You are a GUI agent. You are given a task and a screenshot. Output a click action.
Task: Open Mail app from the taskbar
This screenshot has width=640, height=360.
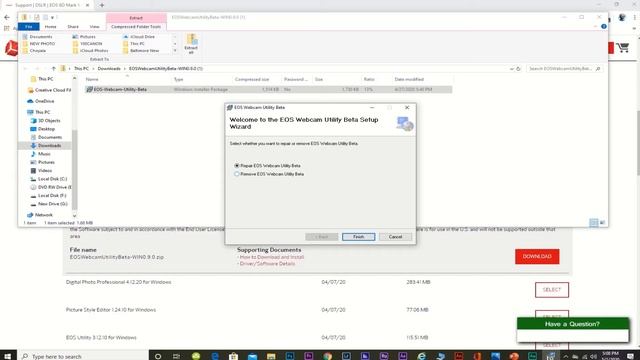pyautogui.click(x=252, y=356)
